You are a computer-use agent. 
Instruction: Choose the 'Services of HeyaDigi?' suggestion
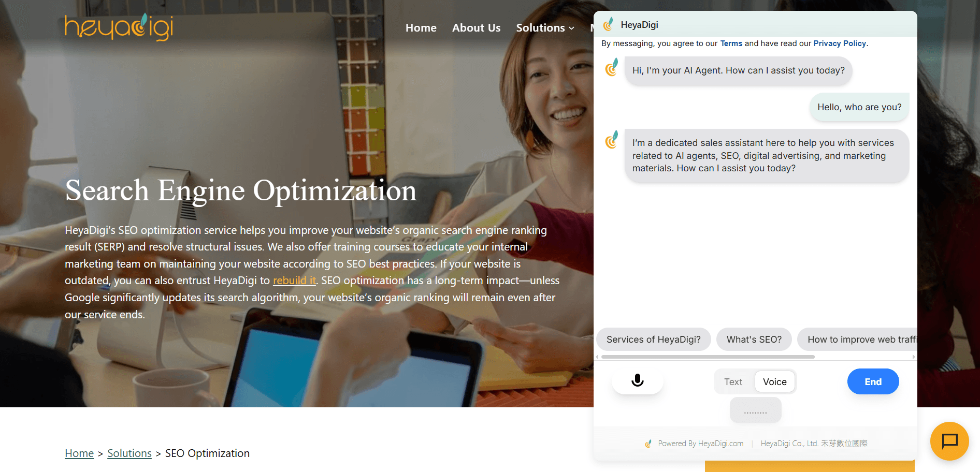pos(653,340)
